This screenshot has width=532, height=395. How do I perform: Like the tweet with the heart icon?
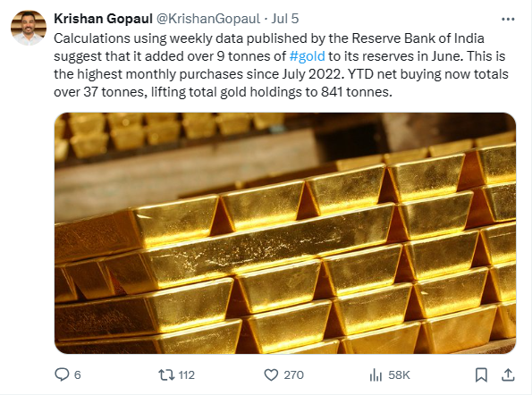point(271,375)
